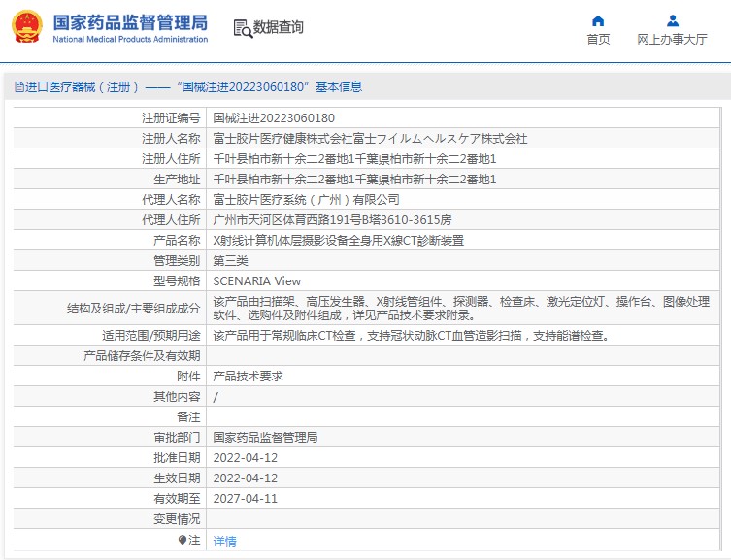
Task: Select the 生产地址 address value
Action: click(354, 180)
